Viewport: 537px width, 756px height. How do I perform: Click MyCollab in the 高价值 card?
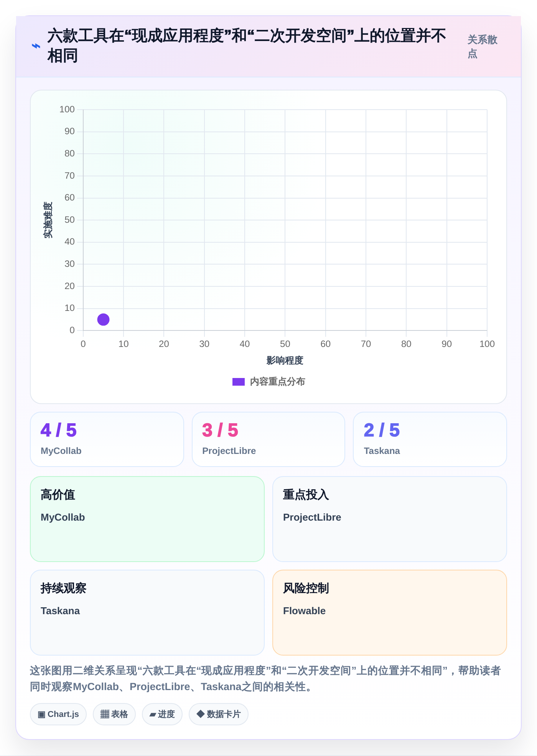63,518
